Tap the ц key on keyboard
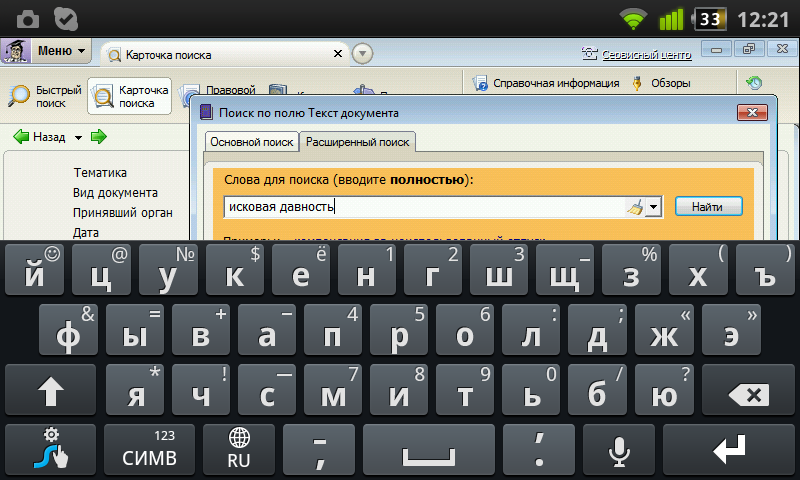 click(101, 269)
